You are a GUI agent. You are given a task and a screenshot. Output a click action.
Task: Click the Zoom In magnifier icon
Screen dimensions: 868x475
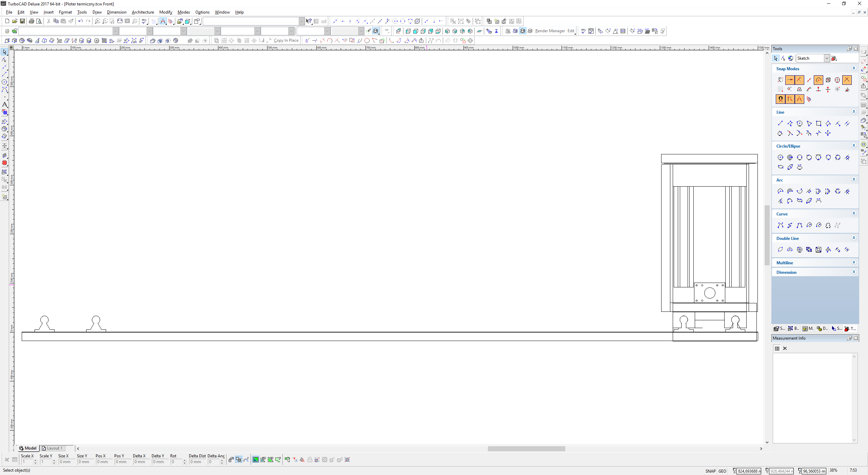tap(97, 21)
